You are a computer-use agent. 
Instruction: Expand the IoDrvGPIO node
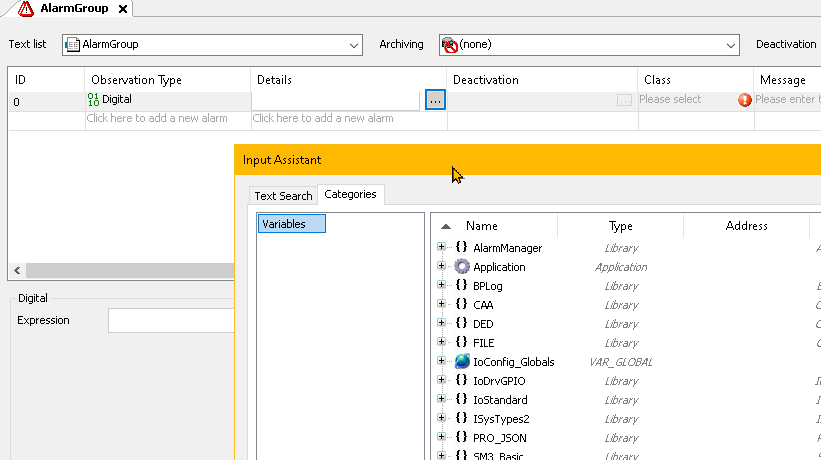click(x=441, y=380)
